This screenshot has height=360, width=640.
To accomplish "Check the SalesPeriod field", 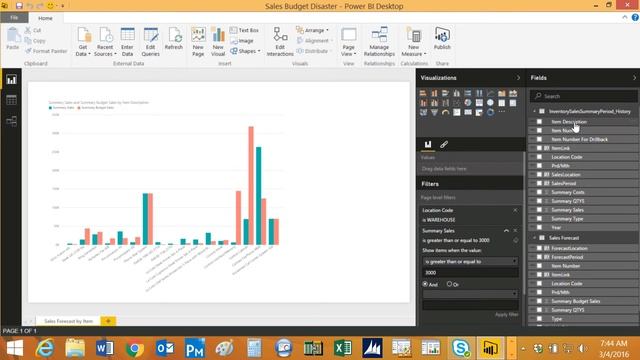I will [x=539, y=183].
